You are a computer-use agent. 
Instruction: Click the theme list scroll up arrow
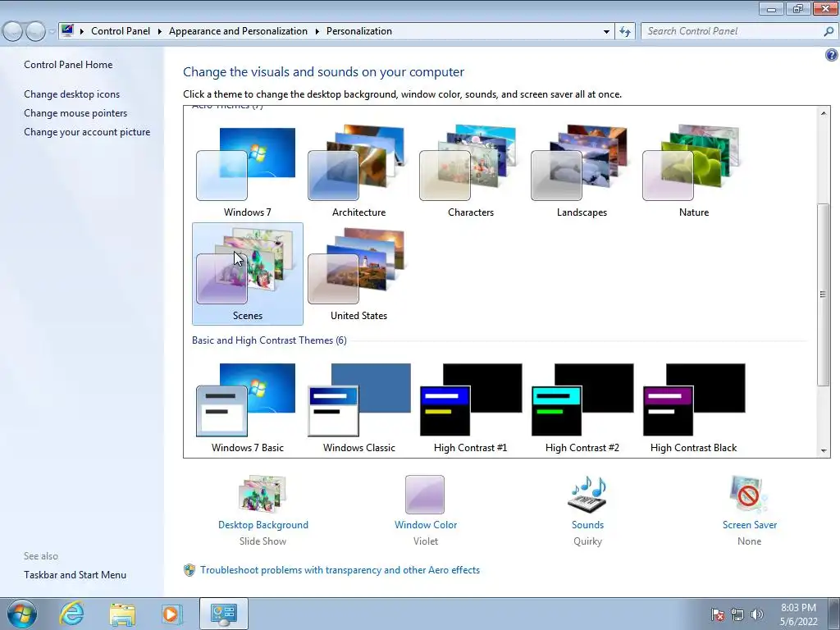click(824, 112)
